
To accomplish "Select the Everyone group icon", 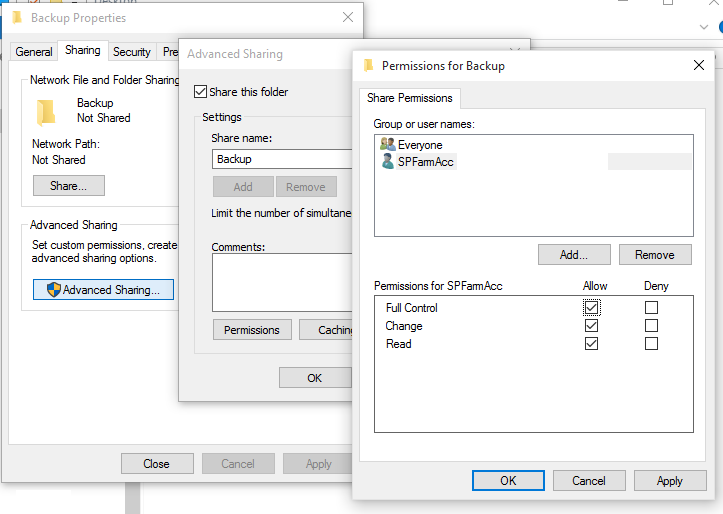I will pyautogui.click(x=387, y=144).
